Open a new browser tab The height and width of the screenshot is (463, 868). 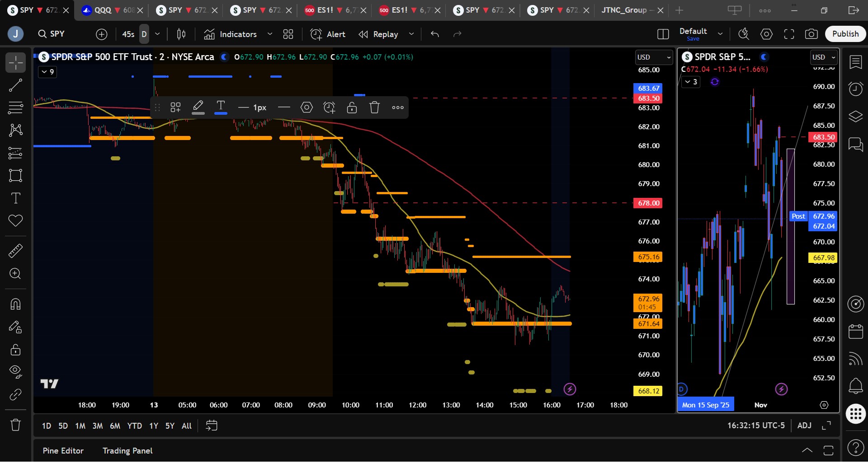click(679, 10)
